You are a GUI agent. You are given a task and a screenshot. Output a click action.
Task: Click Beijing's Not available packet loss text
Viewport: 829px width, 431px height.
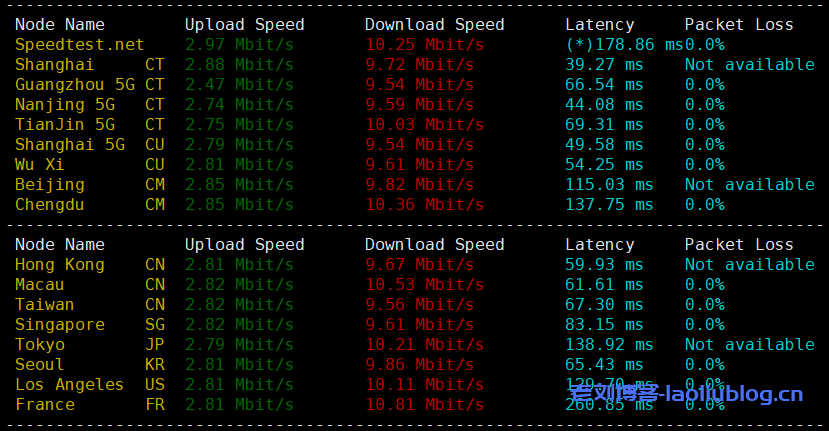750,185
